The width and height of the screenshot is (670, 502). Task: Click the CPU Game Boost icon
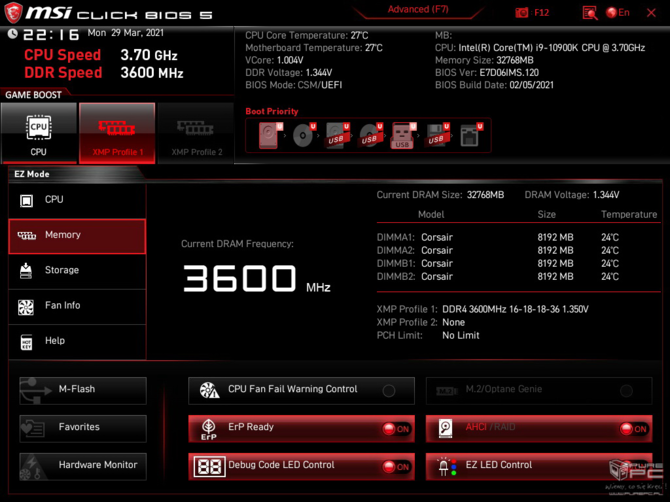coord(39,133)
